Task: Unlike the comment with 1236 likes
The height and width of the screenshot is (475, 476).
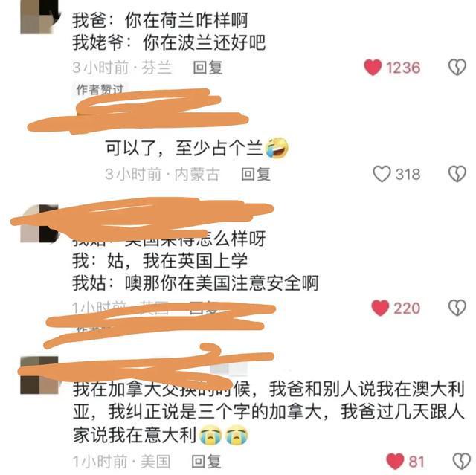Action: (373, 67)
